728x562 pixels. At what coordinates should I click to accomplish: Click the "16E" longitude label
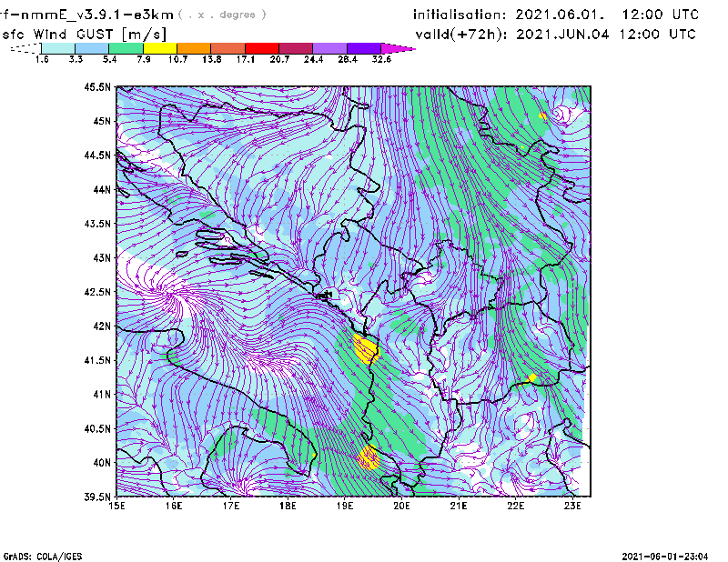point(174,506)
